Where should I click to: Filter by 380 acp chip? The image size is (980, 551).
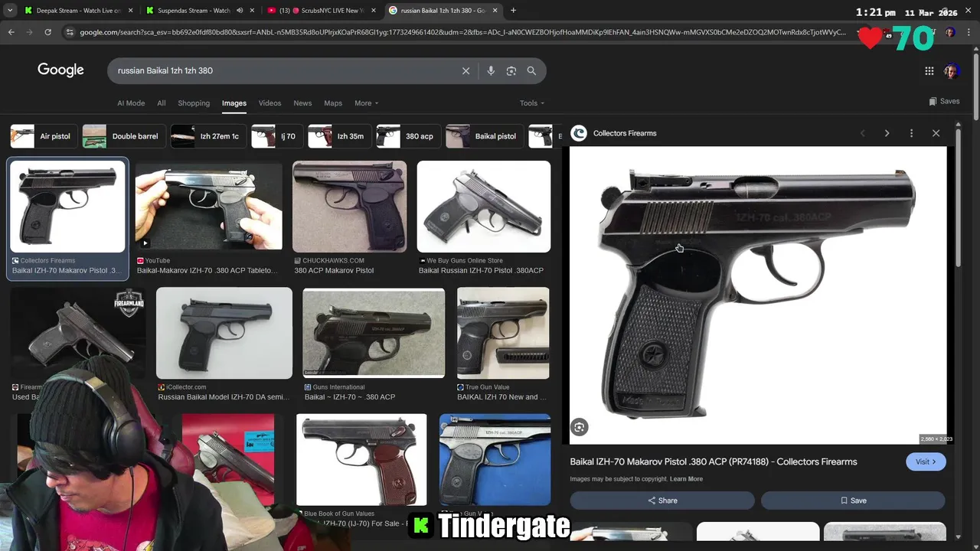click(407, 136)
